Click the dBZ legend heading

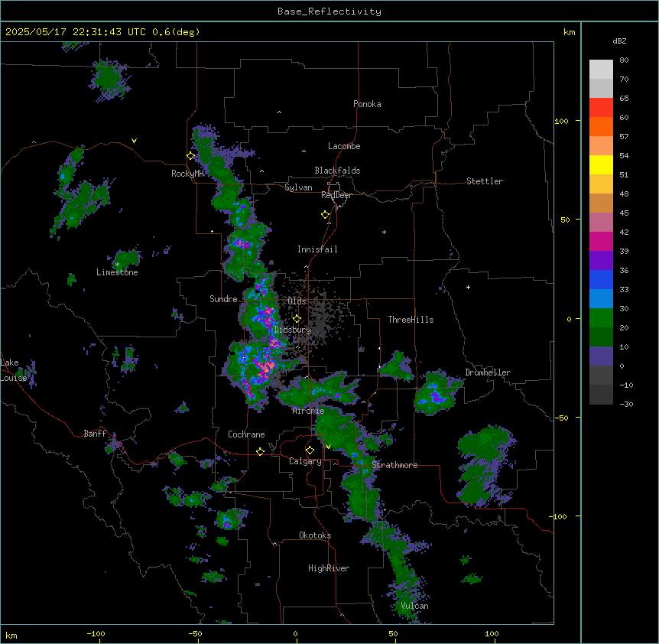(x=619, y=41)
